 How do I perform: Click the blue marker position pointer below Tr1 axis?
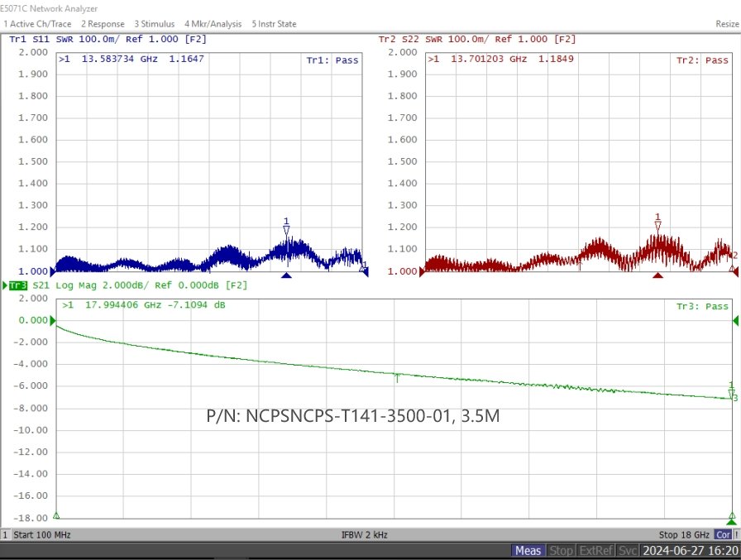point(286,275)
